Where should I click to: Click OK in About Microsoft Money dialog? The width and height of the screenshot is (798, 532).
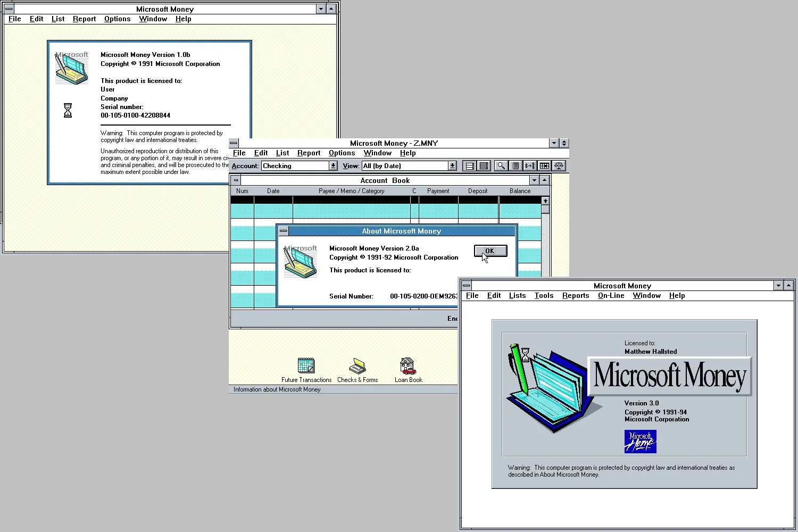click(x=490, y=251)
